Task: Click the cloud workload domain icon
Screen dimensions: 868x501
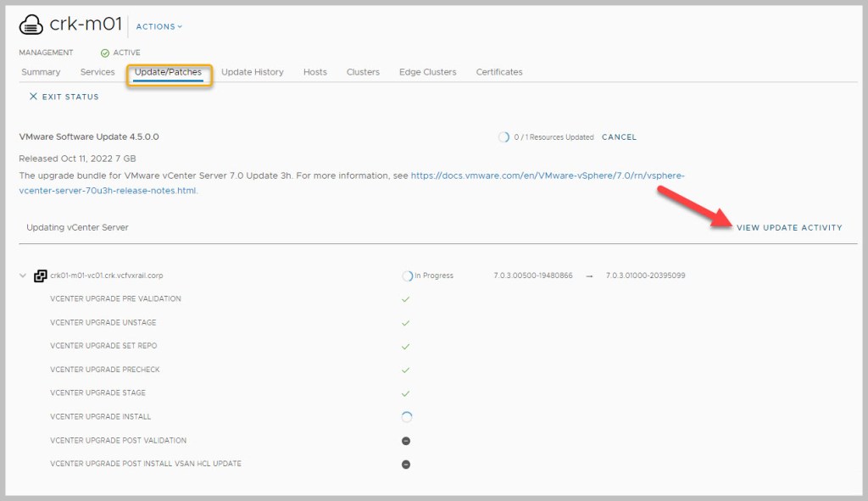Action: click(x=31, y=25)
